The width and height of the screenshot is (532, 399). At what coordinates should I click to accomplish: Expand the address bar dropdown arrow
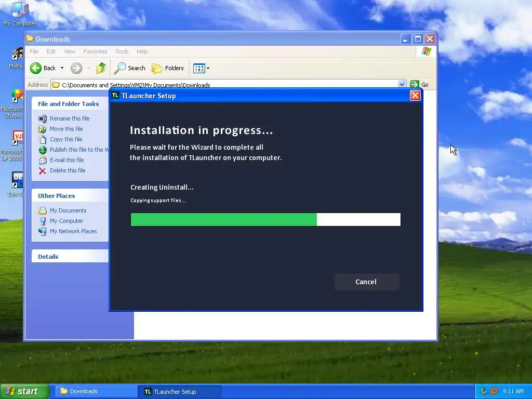pyautogui.click(x=402, y=84)
